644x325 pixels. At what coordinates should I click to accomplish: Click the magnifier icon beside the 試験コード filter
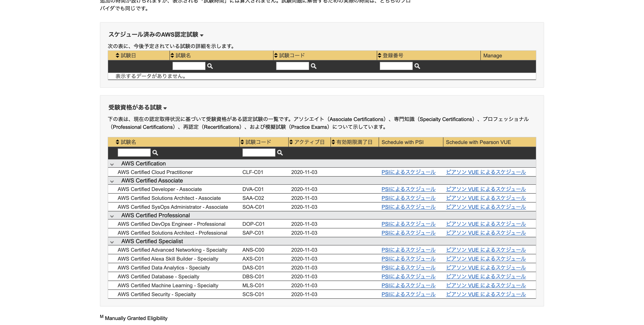click(314, 66)
